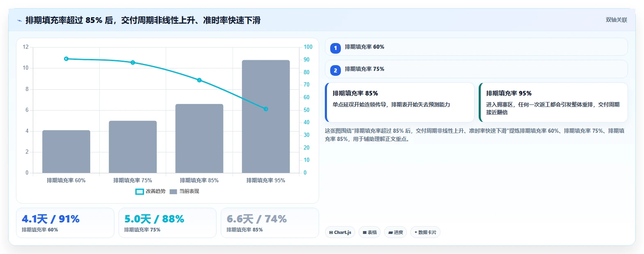644x254 pixels.
Task: Click the 数据卡片 tag
Action: (x=425, y=232)
